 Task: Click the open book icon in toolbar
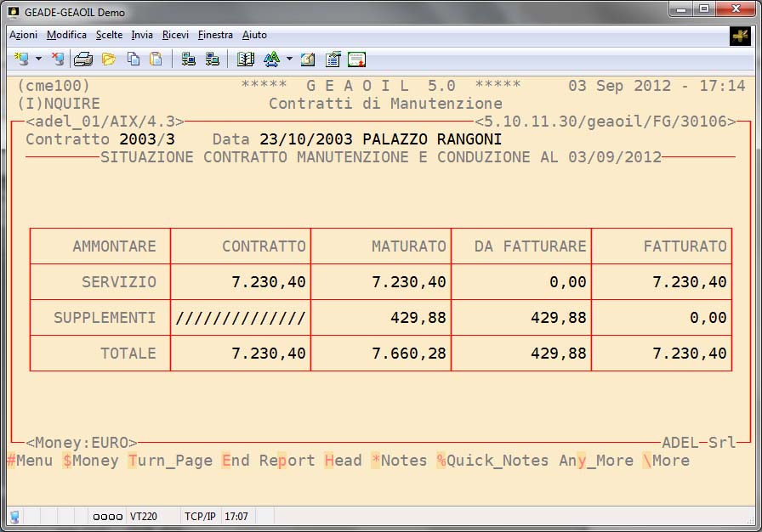(246, 59)
